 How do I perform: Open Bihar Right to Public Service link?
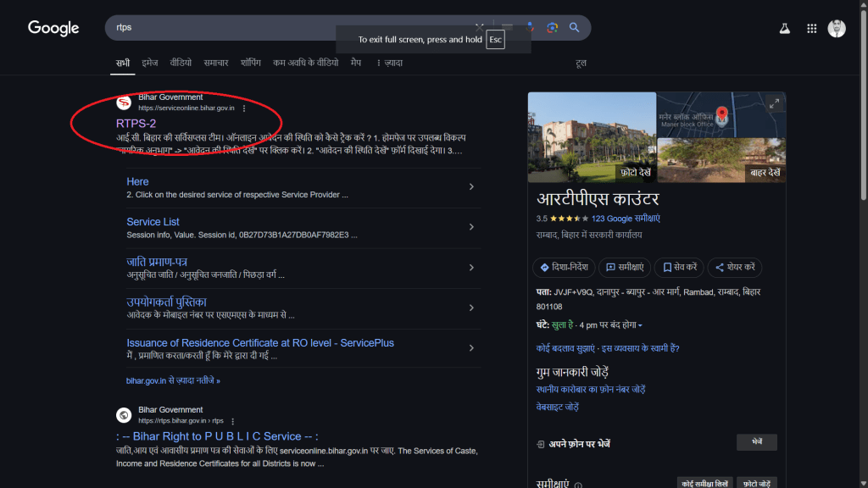(x=217, y=436)
